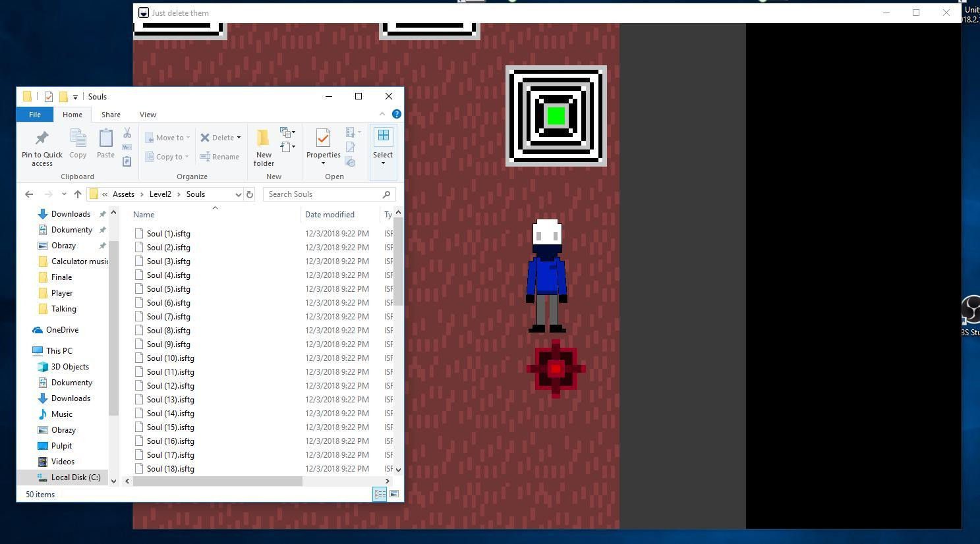Open Explorer Help with the question mark icon

pos(397,114)
